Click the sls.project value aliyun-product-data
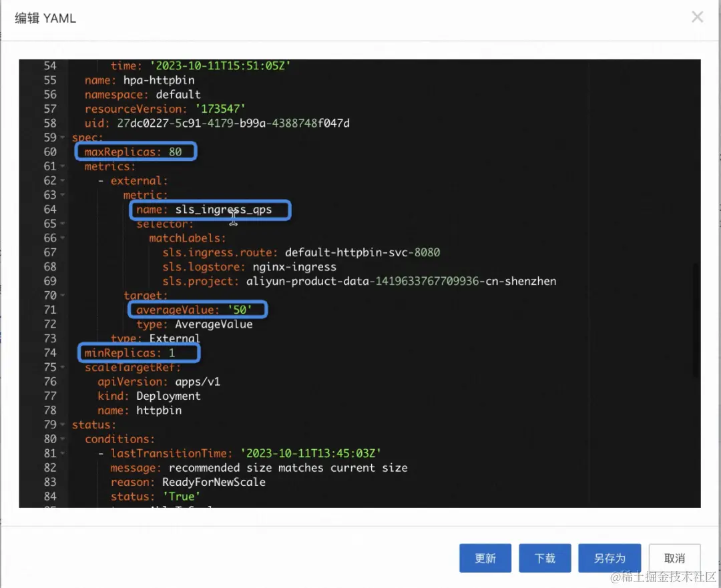Image resolution: width=721 pixels, height=588 pixels. 401,281
